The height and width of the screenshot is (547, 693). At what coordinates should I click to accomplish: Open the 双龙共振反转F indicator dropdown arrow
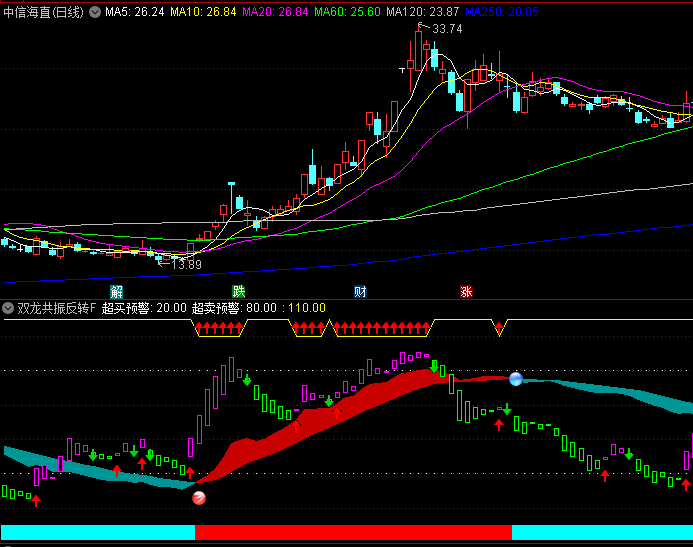(x=8, y=308)
